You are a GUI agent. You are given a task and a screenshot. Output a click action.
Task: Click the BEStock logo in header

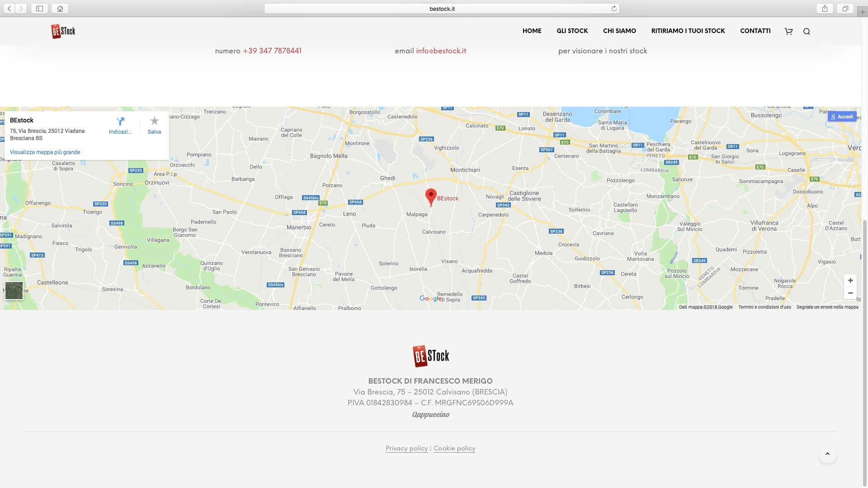(x=63, y=31)
